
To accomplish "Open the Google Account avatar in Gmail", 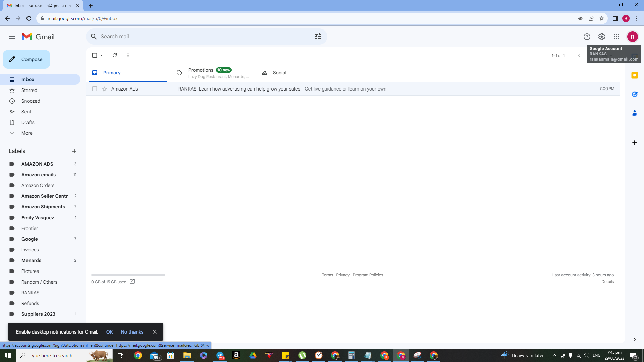I will click(x=633, y=37).
